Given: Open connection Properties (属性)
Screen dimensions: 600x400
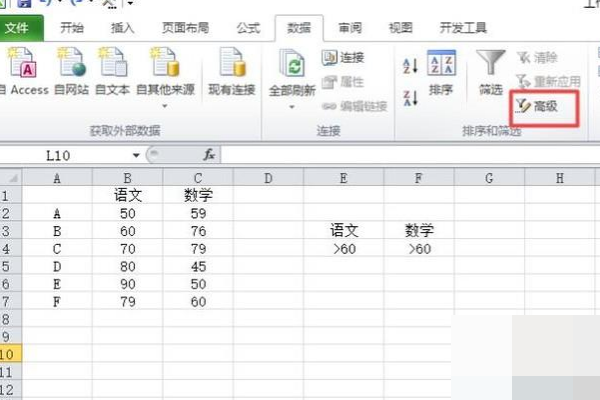Looking at the screenshot, I should [x=343, y=82].
